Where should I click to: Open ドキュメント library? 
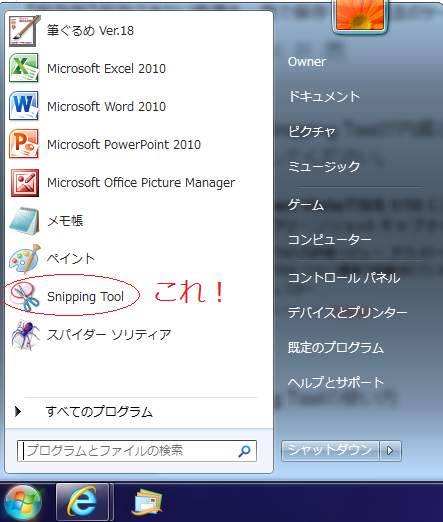pos(324,96)
